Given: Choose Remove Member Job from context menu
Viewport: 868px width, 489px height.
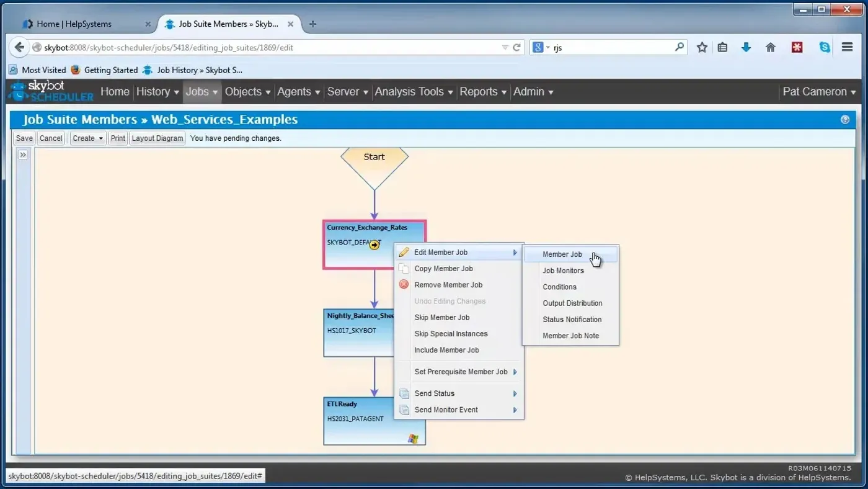Looking at the screenshot, I should [x=459, y=285].
